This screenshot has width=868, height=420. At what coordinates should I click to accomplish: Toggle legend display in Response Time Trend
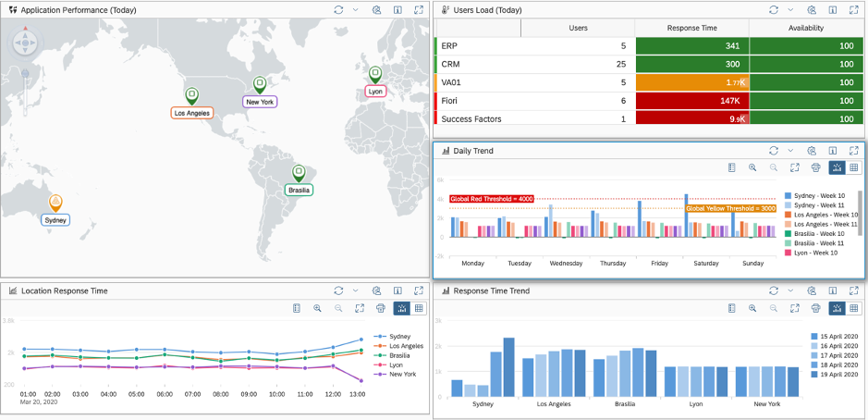(730, 308)
